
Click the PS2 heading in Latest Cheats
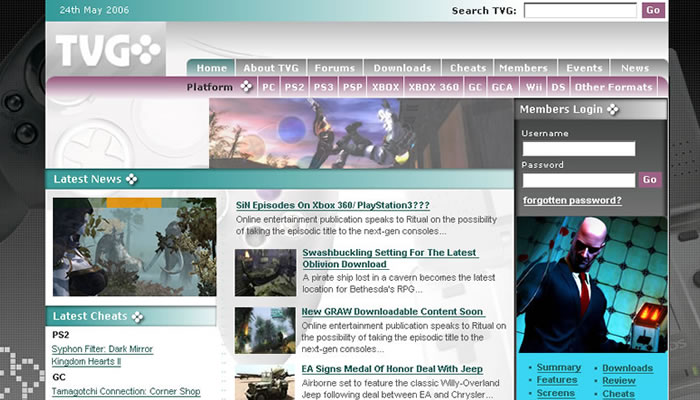tap(61, 335)
